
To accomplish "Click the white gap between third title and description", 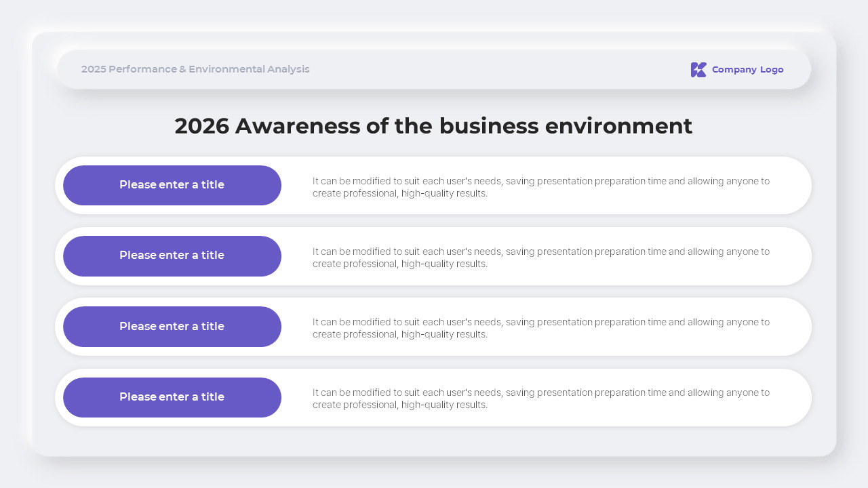I will 296,327.
